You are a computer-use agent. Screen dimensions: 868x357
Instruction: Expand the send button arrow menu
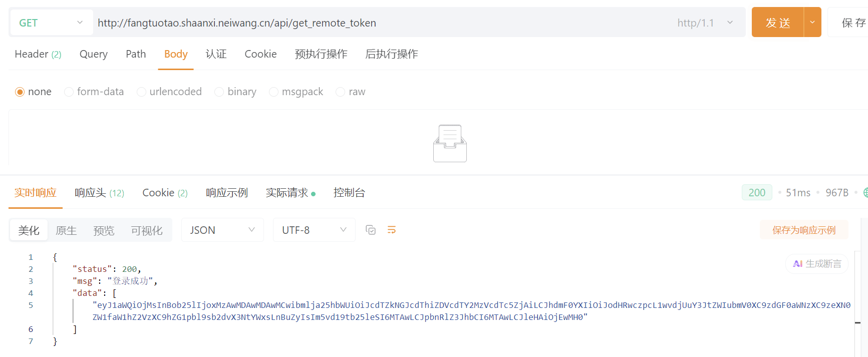point(812,23)
